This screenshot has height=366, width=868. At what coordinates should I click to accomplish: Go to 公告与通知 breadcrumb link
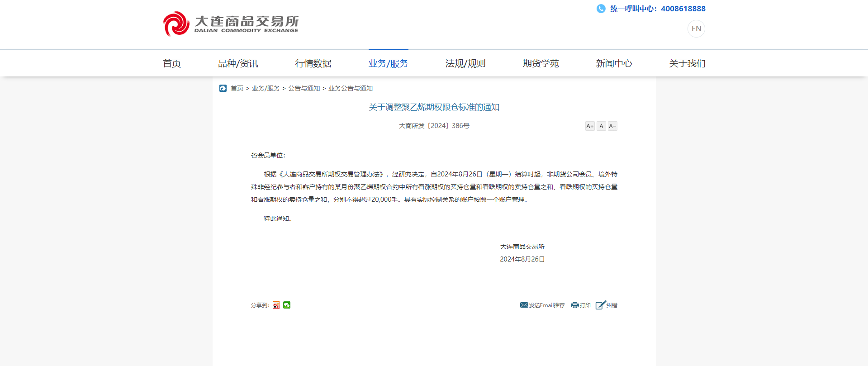click(x=304, y=88)
